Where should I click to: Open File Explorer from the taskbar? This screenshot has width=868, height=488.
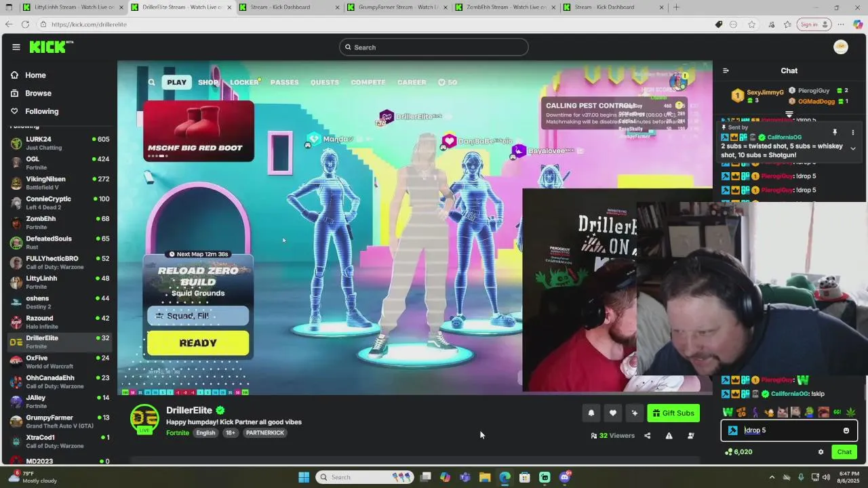click(485, 477)
